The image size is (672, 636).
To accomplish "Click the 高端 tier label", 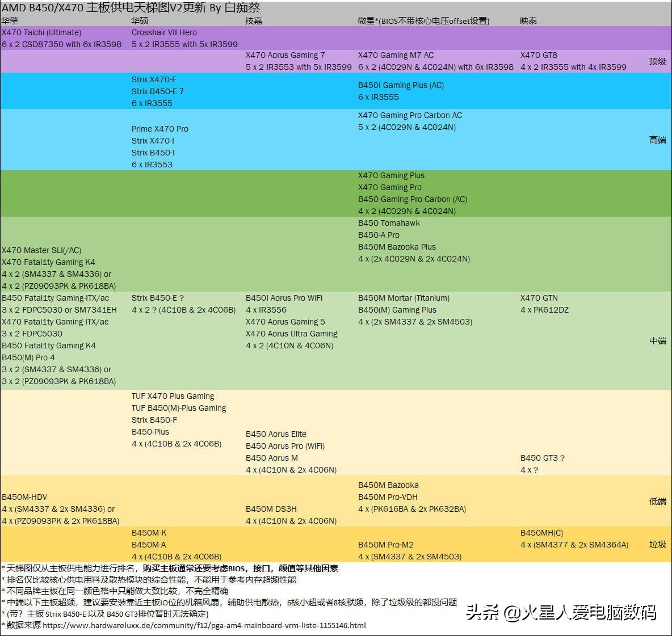I will pos(657,140).
